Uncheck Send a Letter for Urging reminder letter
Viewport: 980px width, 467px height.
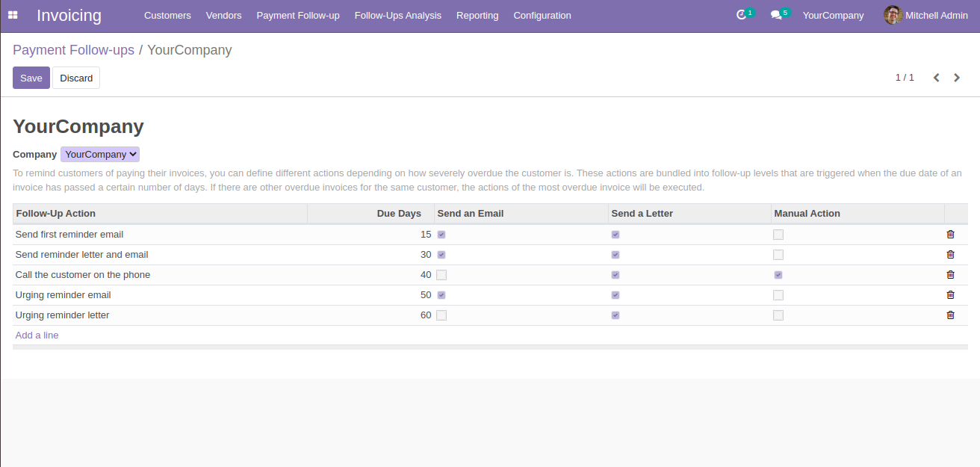click(x=615, y=315)
